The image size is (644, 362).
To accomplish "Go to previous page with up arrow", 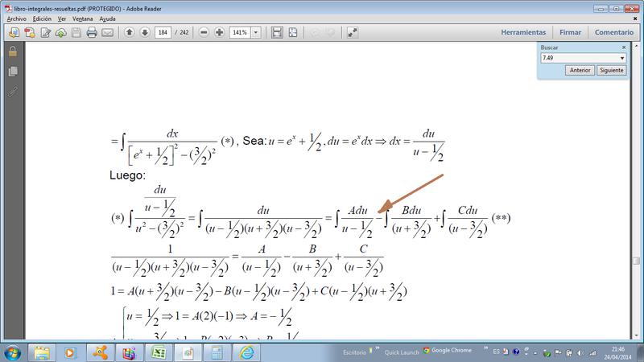I will click(x=129, y=33).
